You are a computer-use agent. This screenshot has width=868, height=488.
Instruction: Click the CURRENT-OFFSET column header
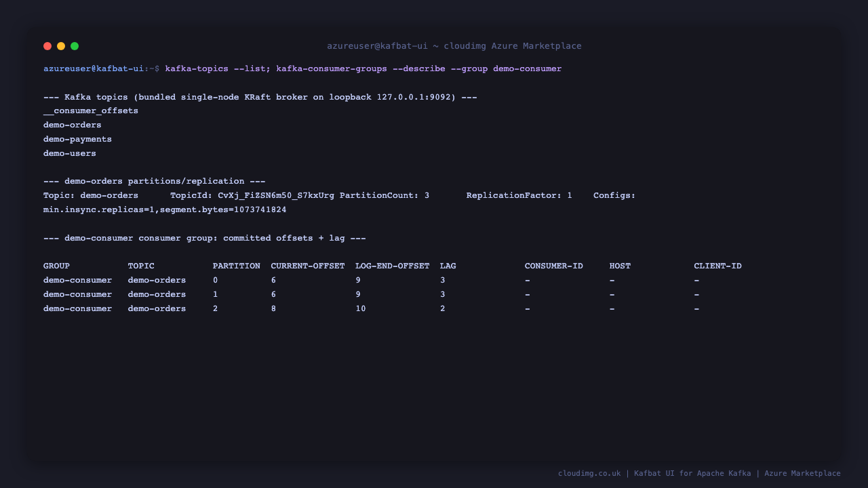pyautogui.click(x=308, y=266)
